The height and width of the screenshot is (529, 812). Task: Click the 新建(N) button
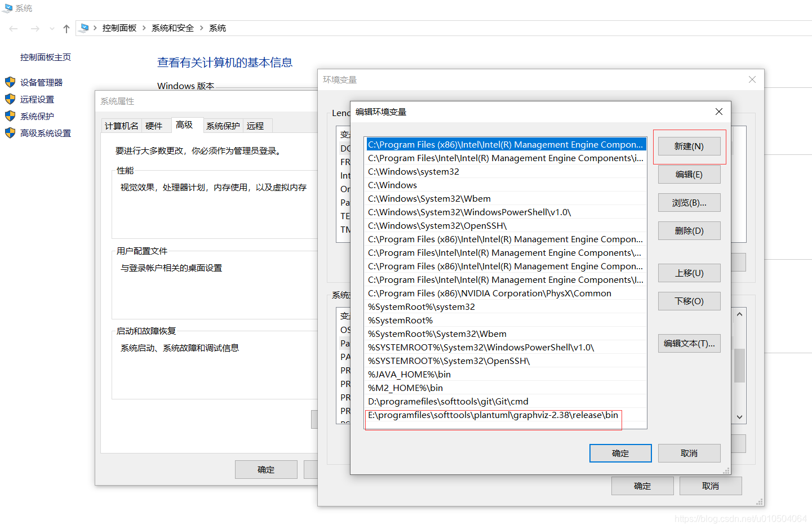click(x=689, y=146)
